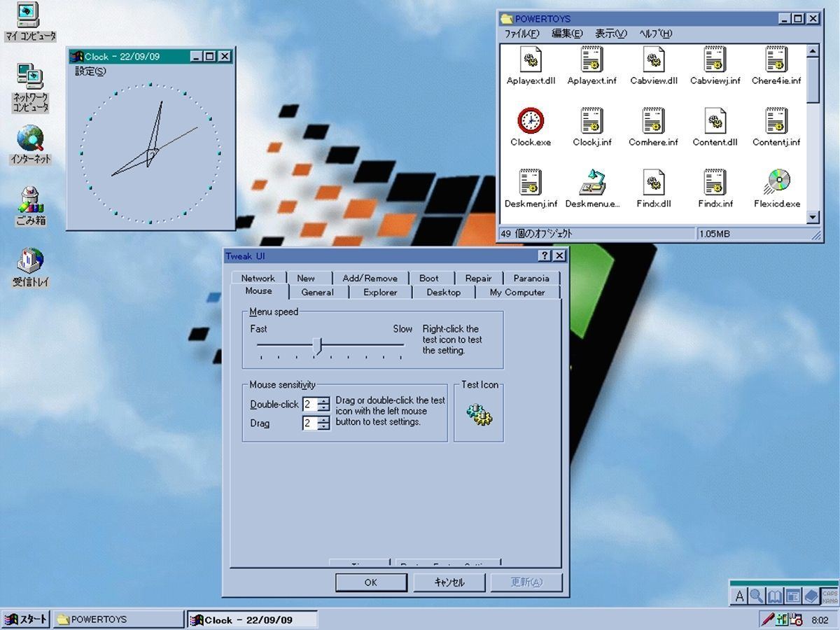Switch to the Network tab
The width and height of the screenshot is (840, 630).
point(258,278)
